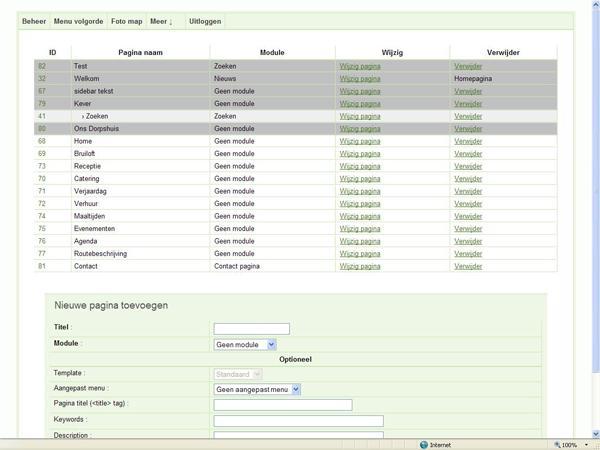Click Verwijder for Zoeken subpage
Viewport: 600px width, 450px height.
coord(468,116)
